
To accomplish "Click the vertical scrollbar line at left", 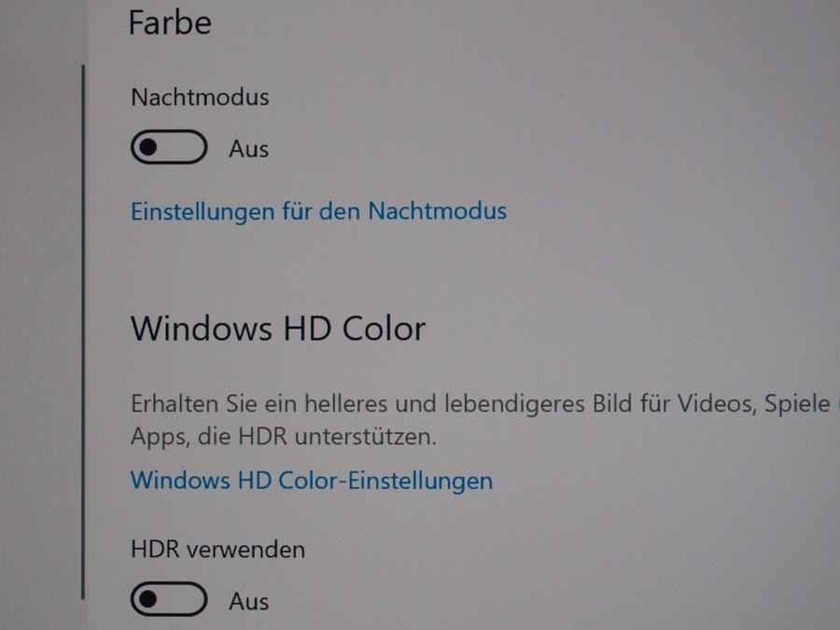I will pyautogui.click(x=83, y=332).
